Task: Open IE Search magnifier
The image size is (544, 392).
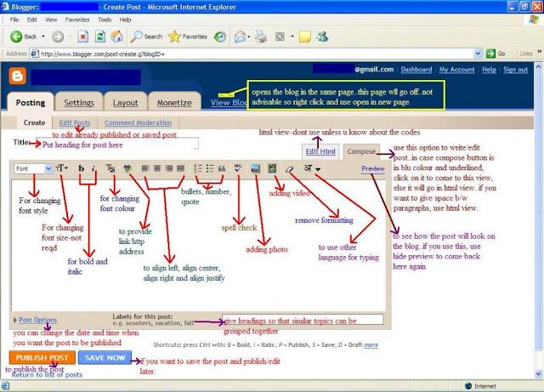Action: (x=146, y=37)
